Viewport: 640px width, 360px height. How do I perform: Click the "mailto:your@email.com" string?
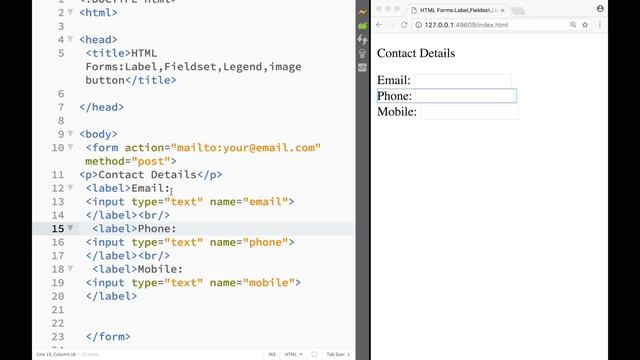coord(246,148)
